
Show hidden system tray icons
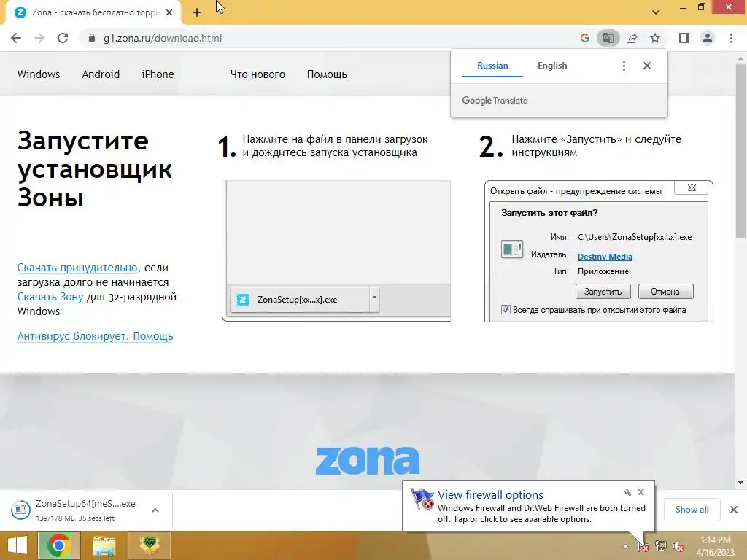[x=625, y=546]
